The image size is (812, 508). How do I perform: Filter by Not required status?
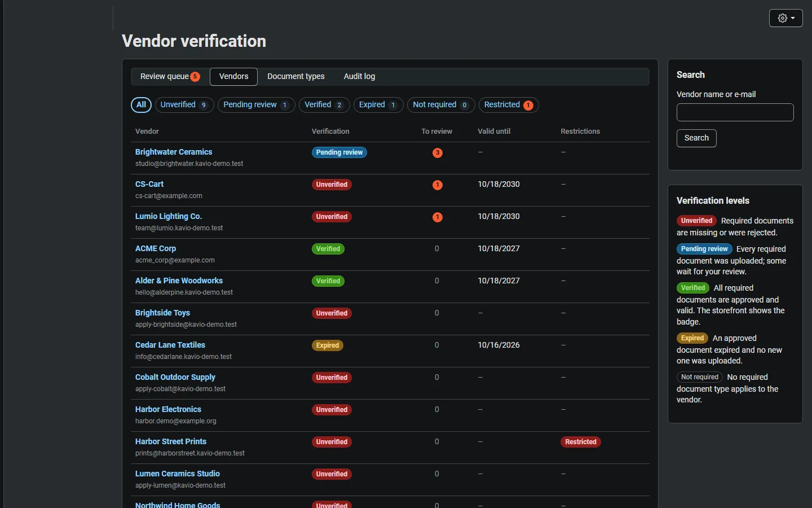440,105
